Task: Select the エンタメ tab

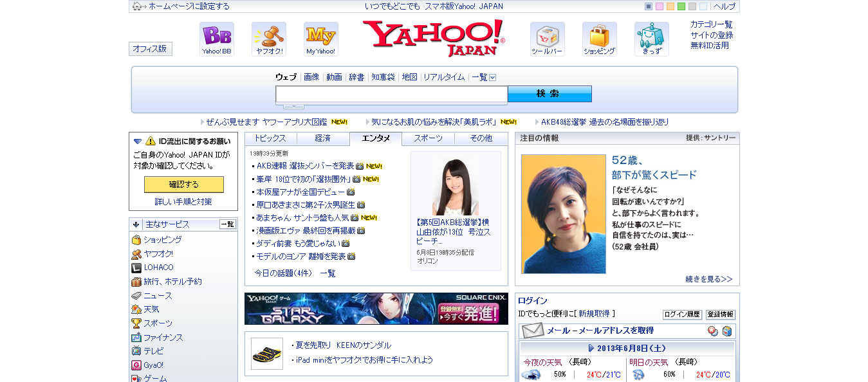Action: coord(376,138)
